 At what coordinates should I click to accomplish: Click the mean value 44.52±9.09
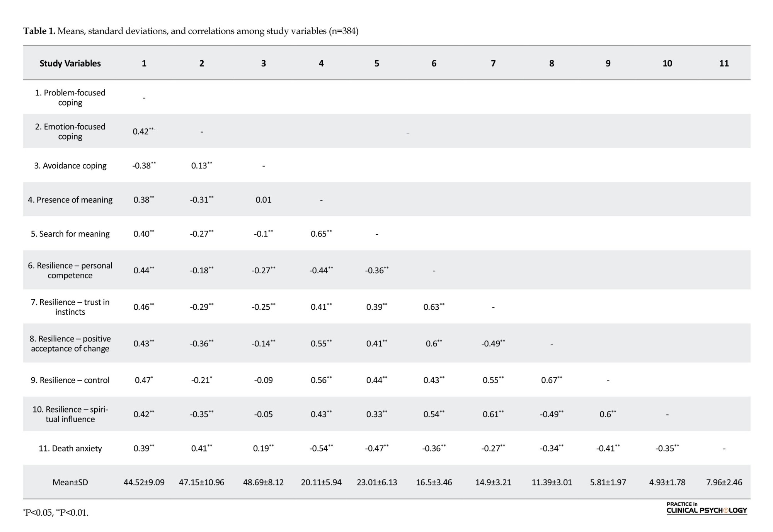coord(144,483)
